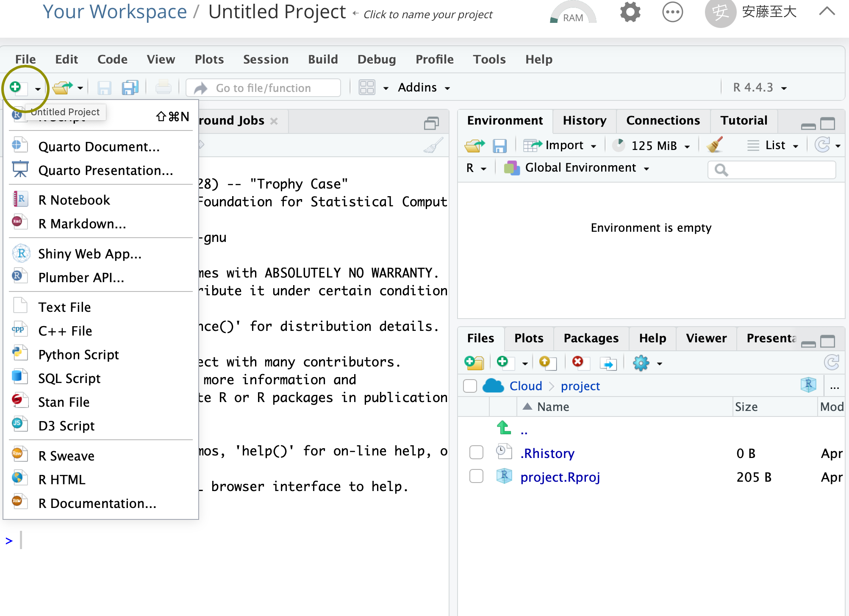This screenshot has width=849, height=616.
Task: Click Your Workspace breadcrumb link
Action: pos(114,12)
